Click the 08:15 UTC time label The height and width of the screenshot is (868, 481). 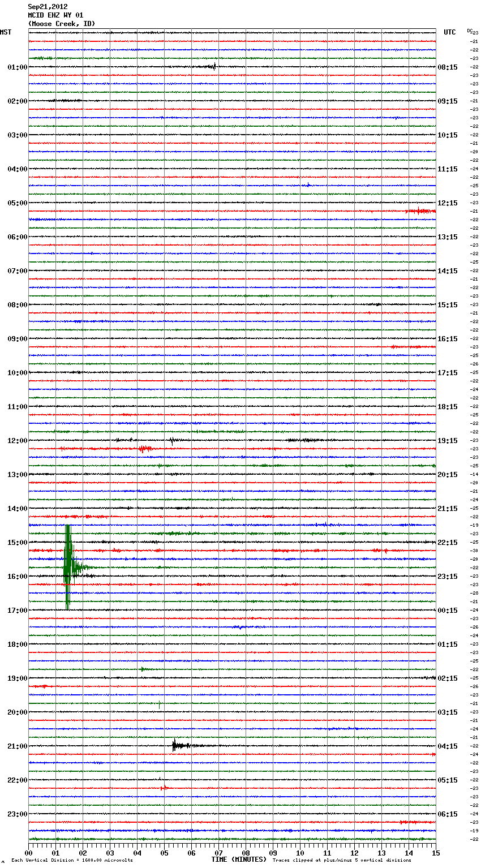point(448,67)
